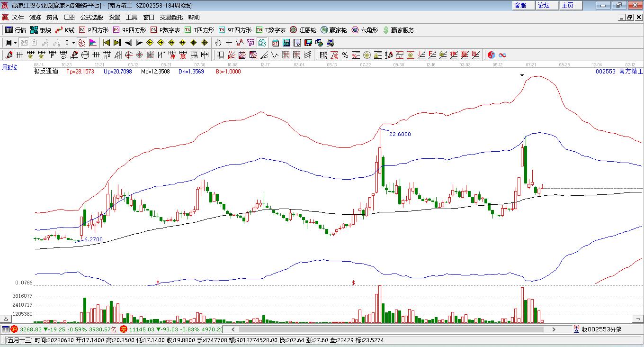Click the percent (%) retracement tool
The width and height of the screenshot is (644, 347).
(x=345, y=55)
